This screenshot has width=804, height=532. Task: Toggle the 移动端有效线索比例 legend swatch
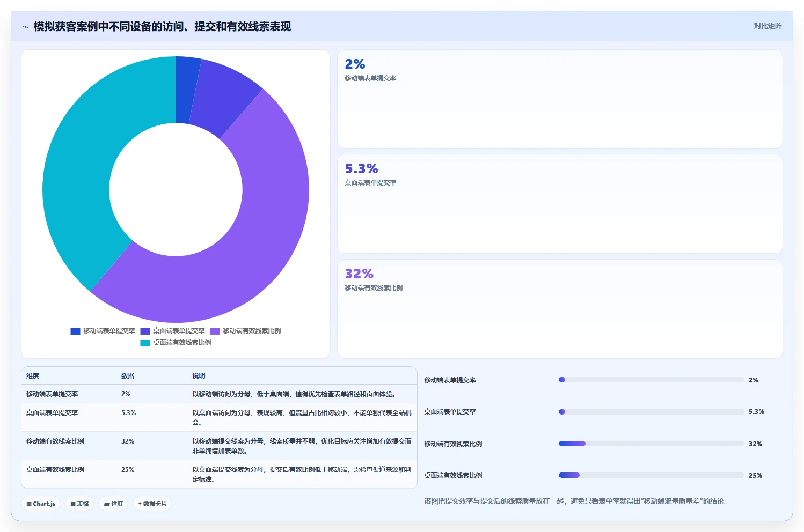pos(215,331)
